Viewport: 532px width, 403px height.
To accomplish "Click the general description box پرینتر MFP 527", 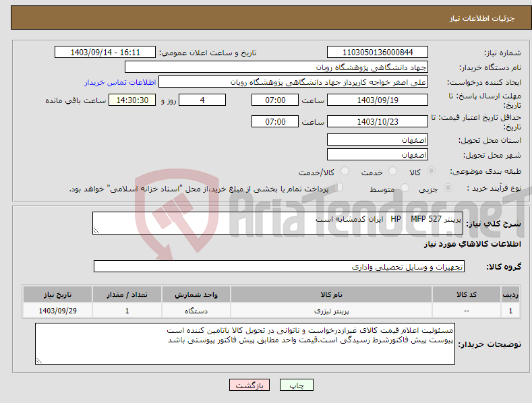I will pos(278,223).
